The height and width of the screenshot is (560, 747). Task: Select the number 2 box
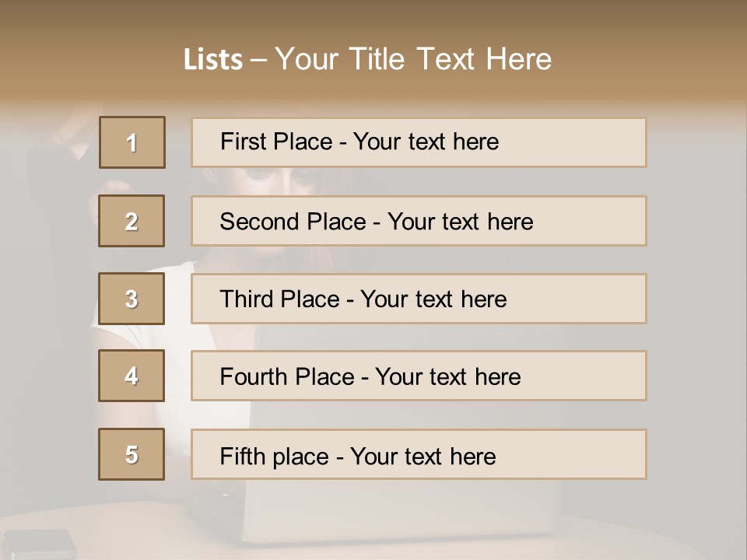coord(132,221)
